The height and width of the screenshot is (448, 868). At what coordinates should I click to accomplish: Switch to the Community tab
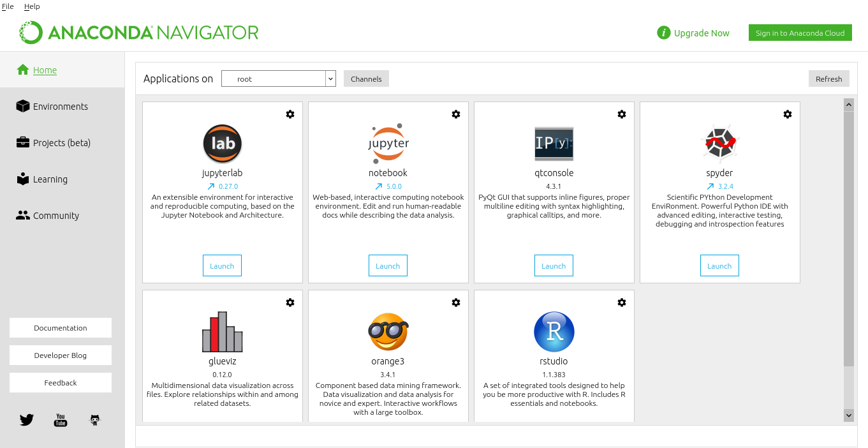pos(63,216)
